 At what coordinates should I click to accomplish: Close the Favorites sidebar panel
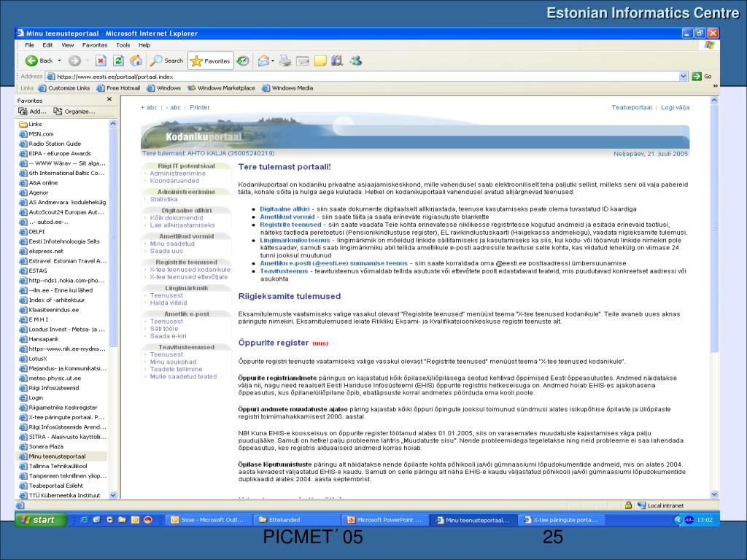coord(109,99)
